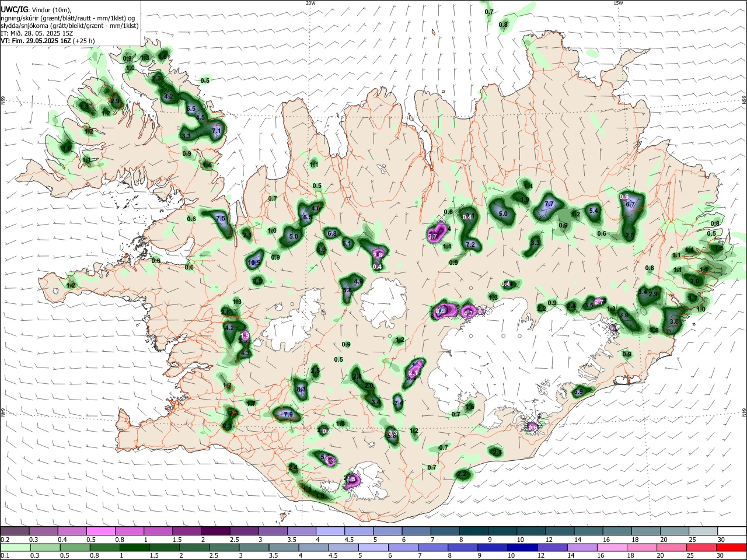Click the '15W' longitude label at top
Image resolution: width=747 pixels, height=560 pixels.
[618, 3]
